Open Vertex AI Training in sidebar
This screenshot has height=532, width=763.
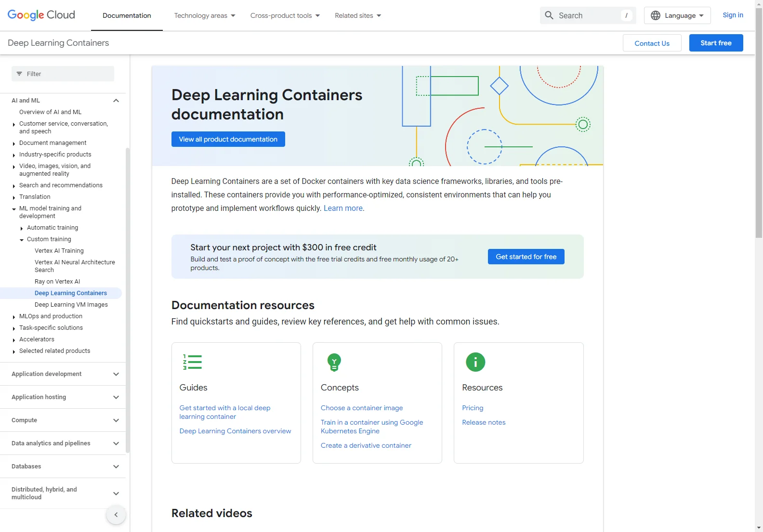coord(59,251)
